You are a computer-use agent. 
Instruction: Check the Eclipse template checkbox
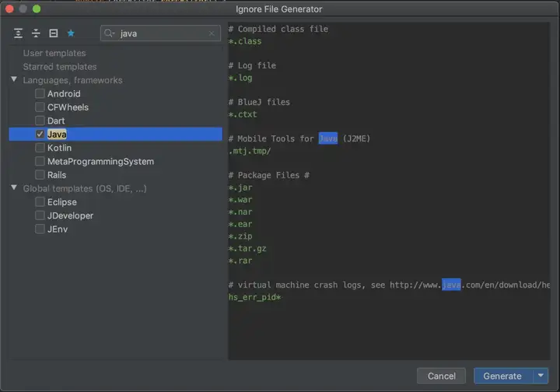(40, 202)
